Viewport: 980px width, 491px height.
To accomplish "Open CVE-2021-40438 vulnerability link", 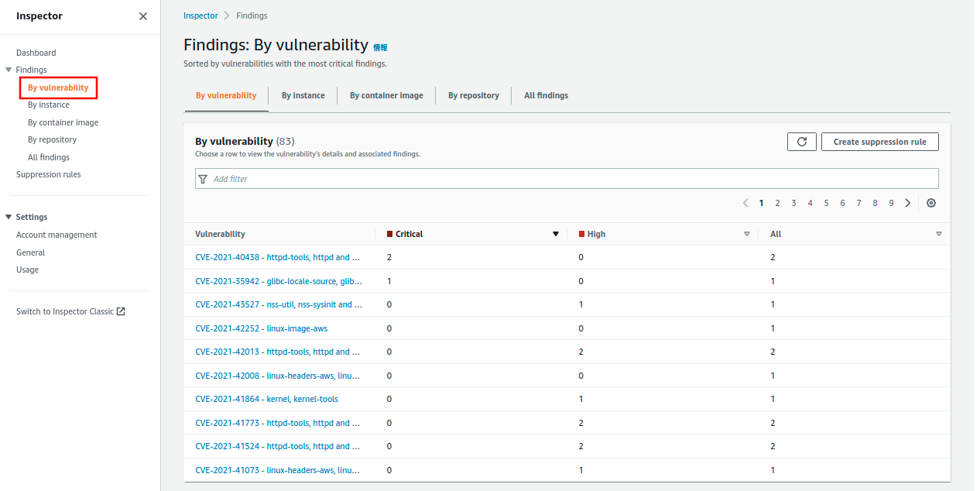I will [x=277, y=257].
